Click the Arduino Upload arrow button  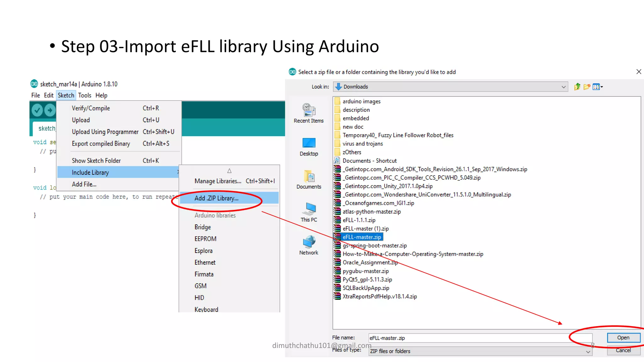pyautogui.click(x=50, y=110)
